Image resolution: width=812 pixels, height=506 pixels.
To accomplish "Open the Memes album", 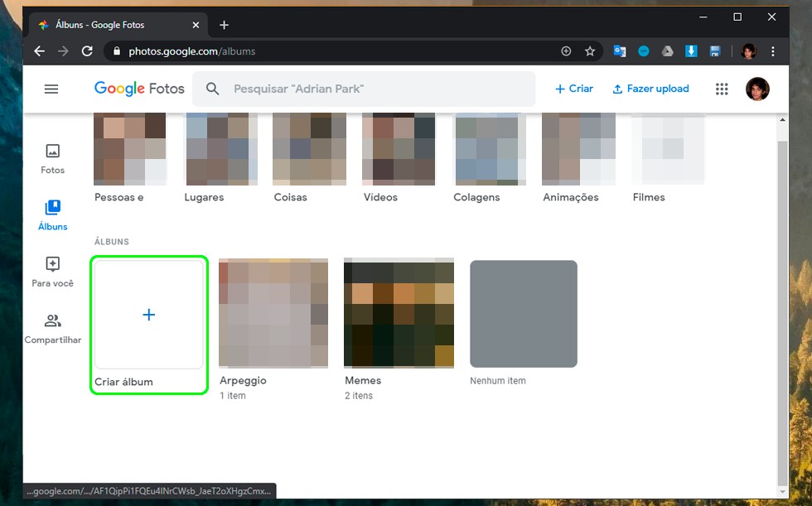I will pos(399,313).
